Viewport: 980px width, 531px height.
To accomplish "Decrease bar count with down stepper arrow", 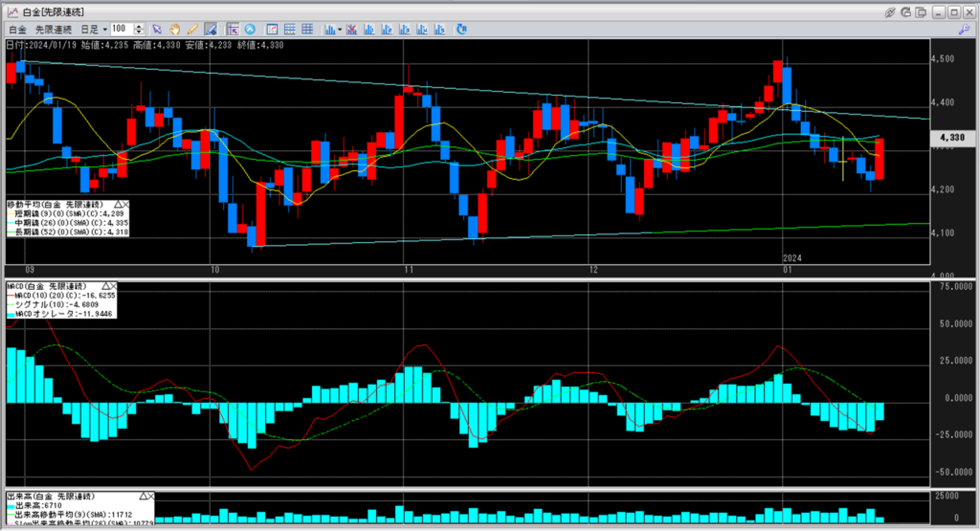I will (139, 32).
